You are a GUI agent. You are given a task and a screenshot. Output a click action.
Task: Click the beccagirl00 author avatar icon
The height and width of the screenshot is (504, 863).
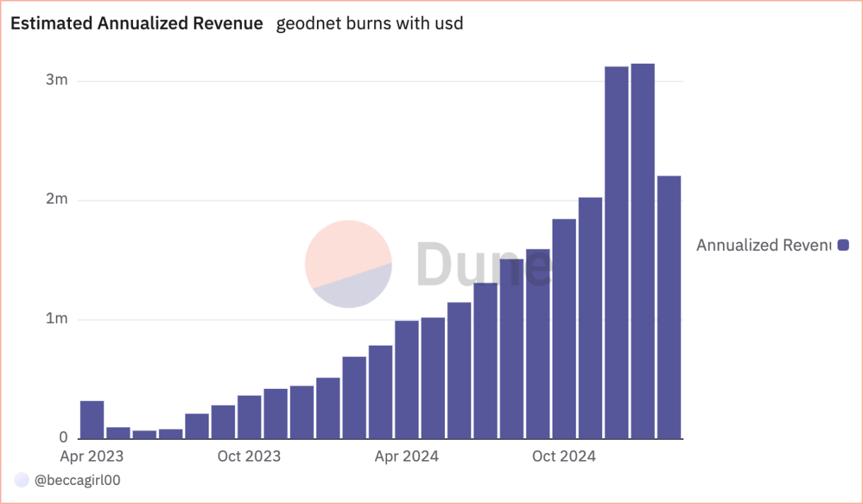(22, 481)
